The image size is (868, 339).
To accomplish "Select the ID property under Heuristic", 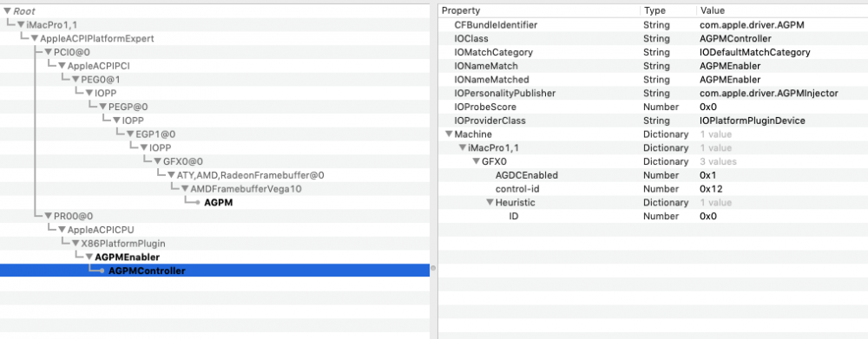I will (514, 216).
